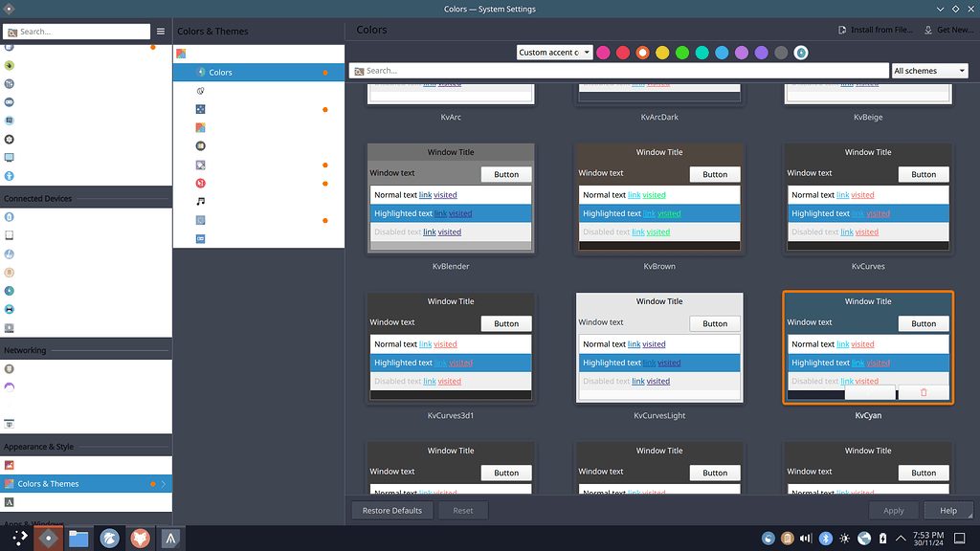980x551 pixels.
Task: Click the speaker volume icon in the system tray
Action: coord(805,539)
